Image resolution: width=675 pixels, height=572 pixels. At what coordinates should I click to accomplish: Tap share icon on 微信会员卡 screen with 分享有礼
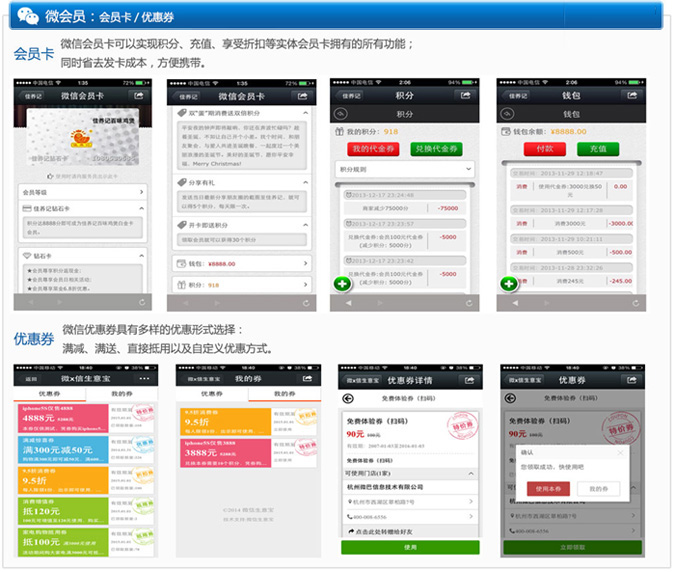303,96
